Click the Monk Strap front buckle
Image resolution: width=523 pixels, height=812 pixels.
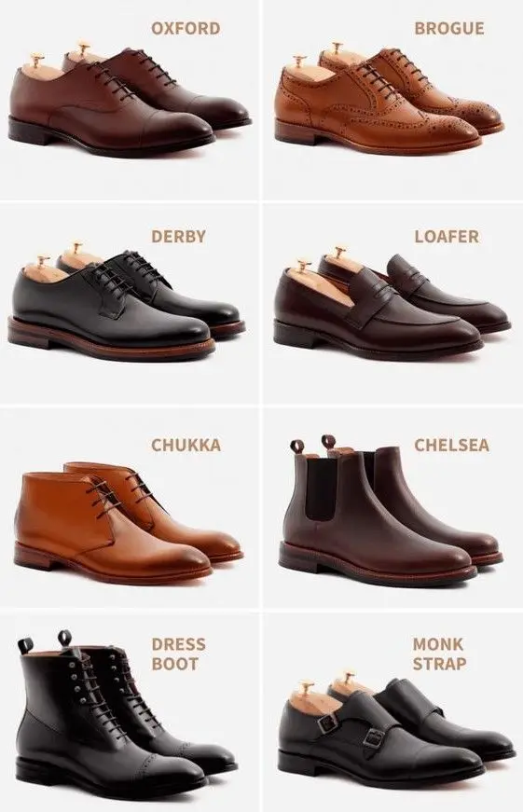(x=372, y=737)
